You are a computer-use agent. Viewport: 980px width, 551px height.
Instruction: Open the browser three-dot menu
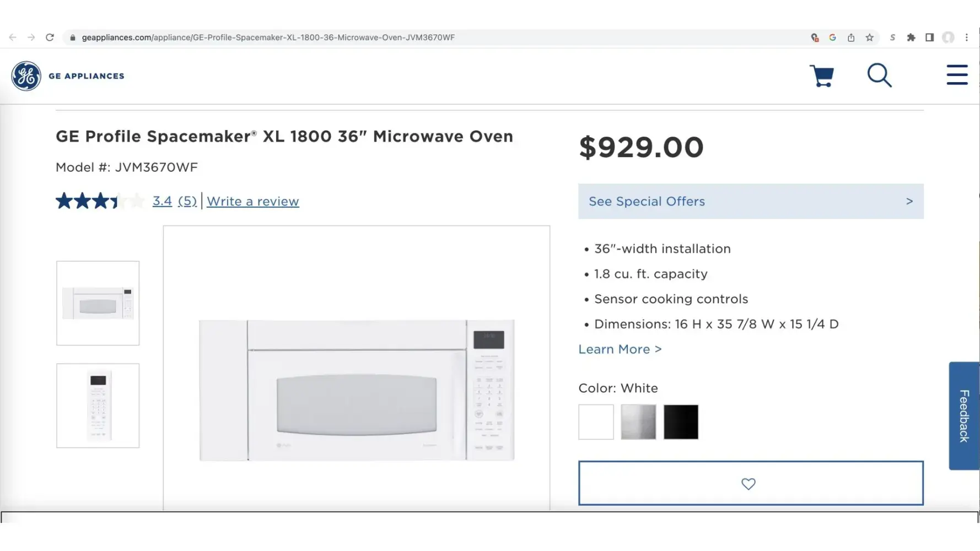coord(966,37)
